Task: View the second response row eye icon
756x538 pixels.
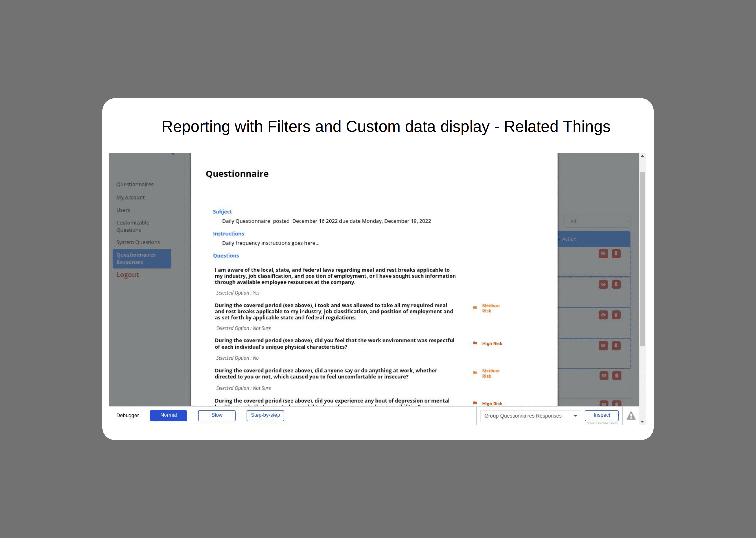Action: [603, 284]
